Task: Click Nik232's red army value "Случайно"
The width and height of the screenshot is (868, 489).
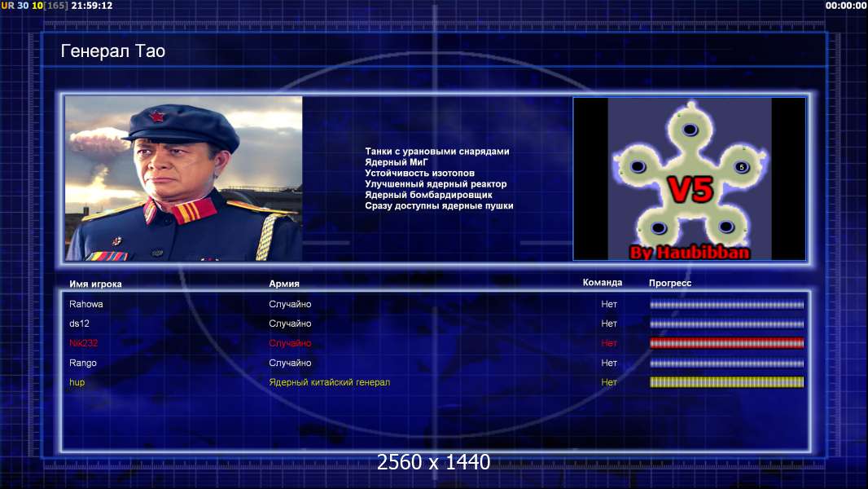Action: click(x=290, y=343)
